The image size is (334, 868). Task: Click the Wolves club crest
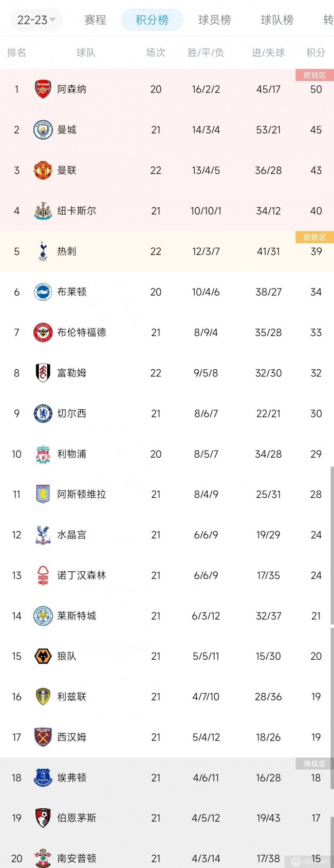43,656
